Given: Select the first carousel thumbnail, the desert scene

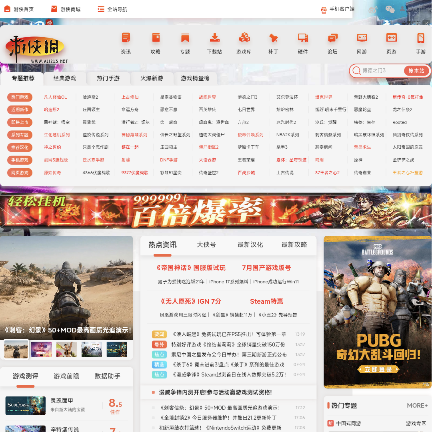Looking at the screenshot, I should point(16,349).
